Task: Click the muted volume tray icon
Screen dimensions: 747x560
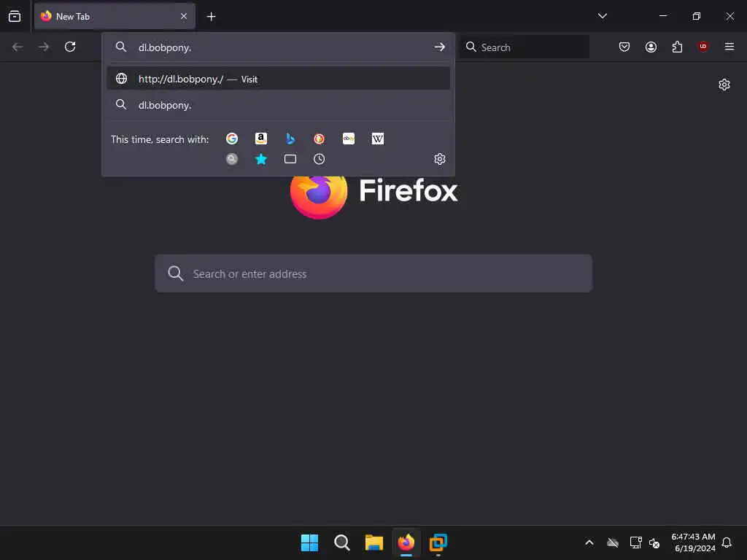Action: click(654, 543)
